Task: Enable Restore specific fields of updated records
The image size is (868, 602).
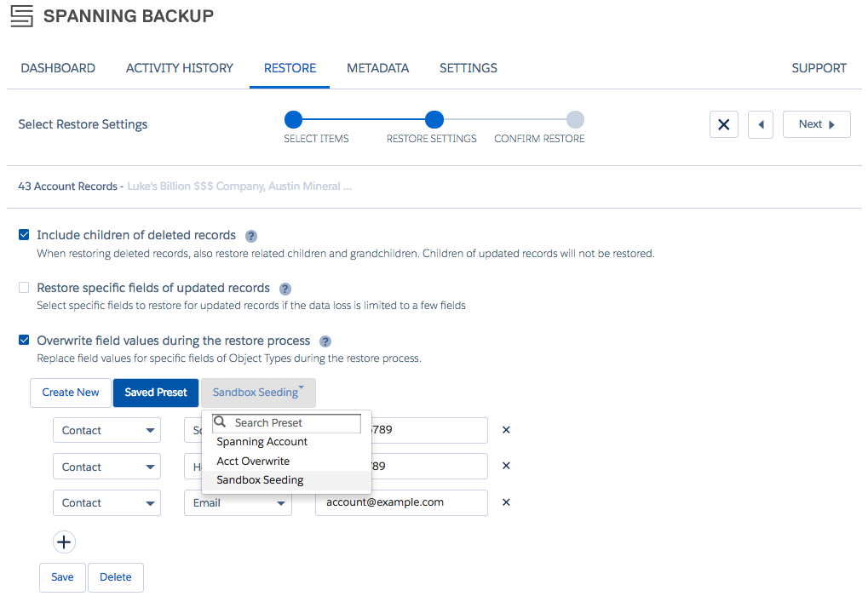Action: tap(24, 287)
